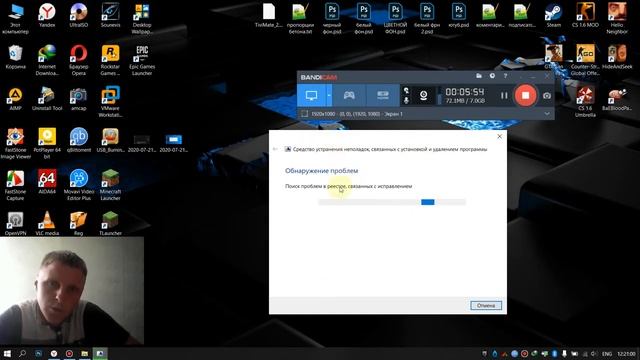
Task: Open screen mode dropdown arrow in Bandicam
Action: pos(329,96)
